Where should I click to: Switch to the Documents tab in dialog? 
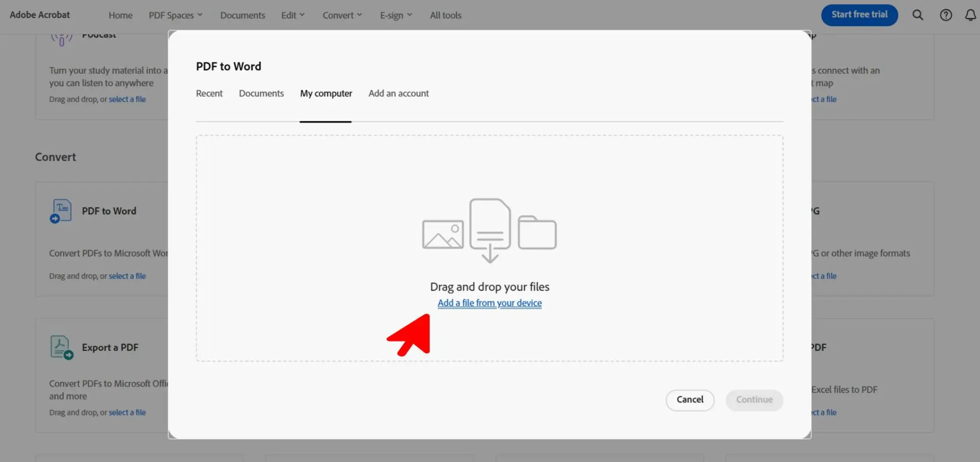[261, 93]
